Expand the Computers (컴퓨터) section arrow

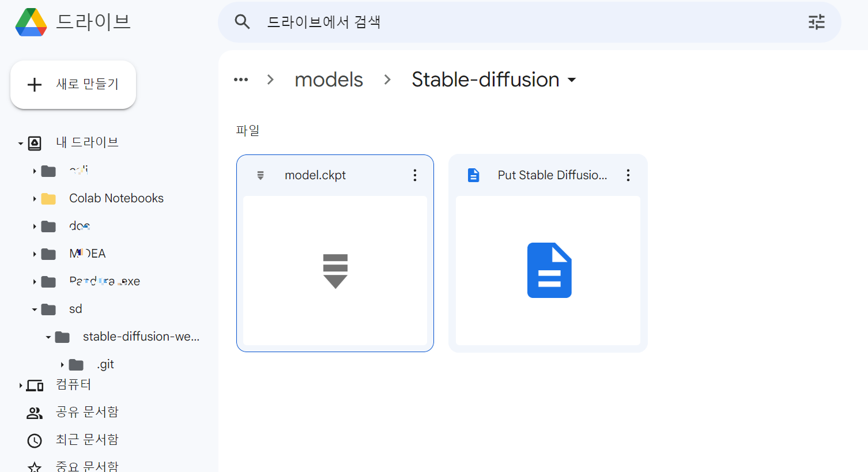(20, 386)
